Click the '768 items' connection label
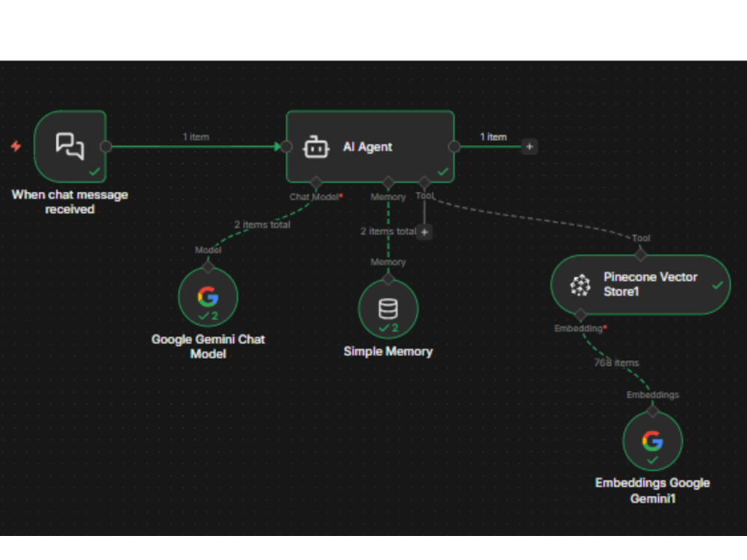Image resolution: width=747 pixels, height=560 pixels. (616, 363)
